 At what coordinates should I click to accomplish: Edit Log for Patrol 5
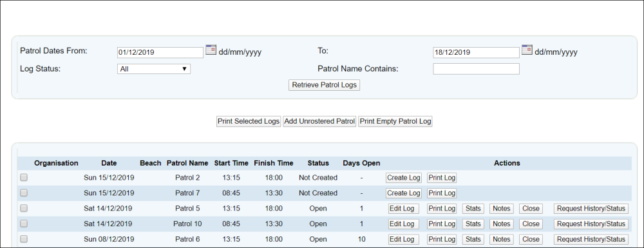[x=404, y=209]
